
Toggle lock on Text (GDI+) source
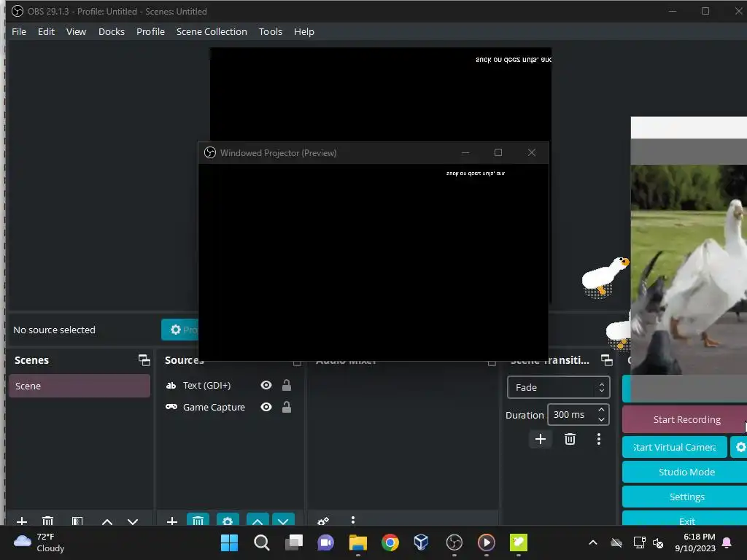pos(286,385)
